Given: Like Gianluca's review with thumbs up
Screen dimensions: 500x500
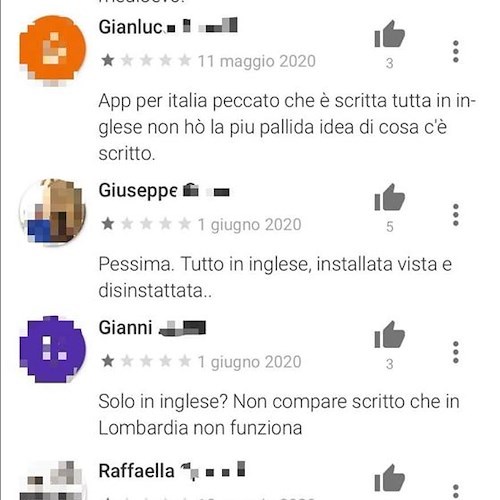Looking at the screenshot, I should pos(389,34).
